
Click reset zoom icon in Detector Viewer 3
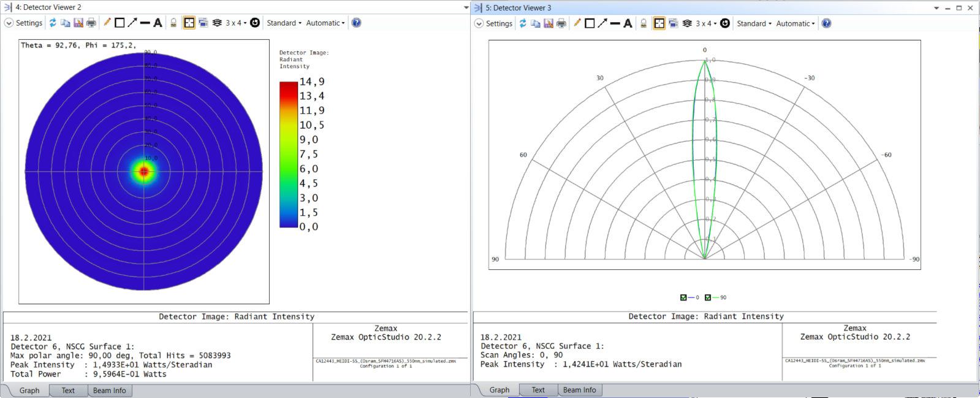click(725, 23)
